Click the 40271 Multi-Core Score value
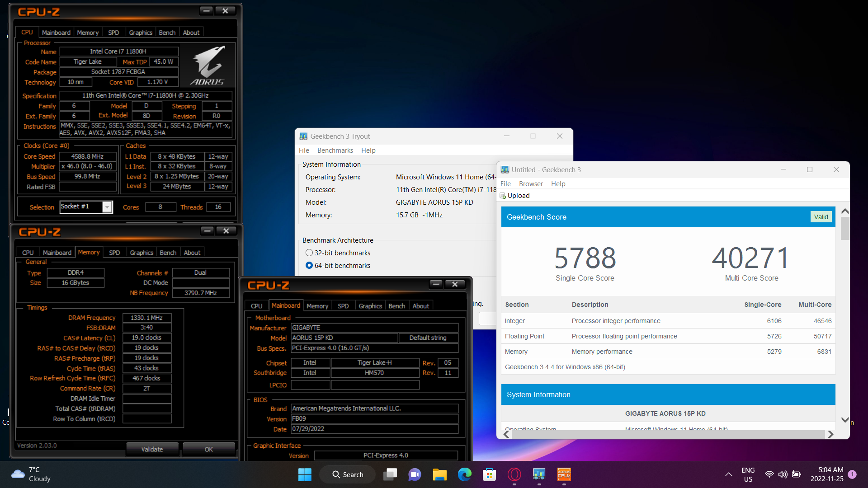The height and width of the screenshot is (488, 868). click(x=751, y=258)
